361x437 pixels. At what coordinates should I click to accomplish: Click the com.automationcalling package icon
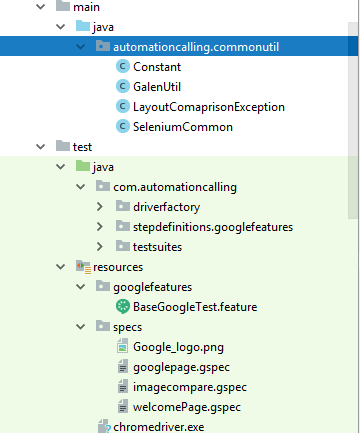(x=103, y=186)
